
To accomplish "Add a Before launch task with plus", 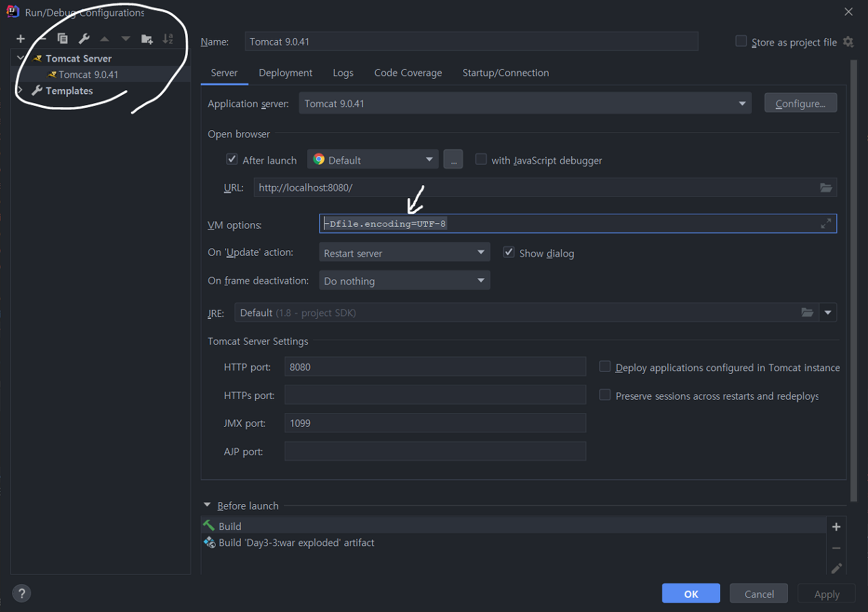I will (x=836, y=527).
